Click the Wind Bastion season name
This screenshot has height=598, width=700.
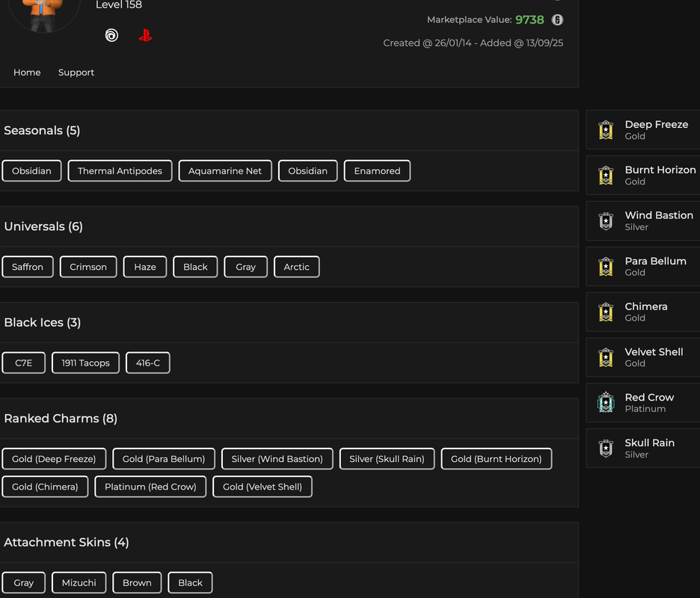pyautogui.click(x=659, y=215)
